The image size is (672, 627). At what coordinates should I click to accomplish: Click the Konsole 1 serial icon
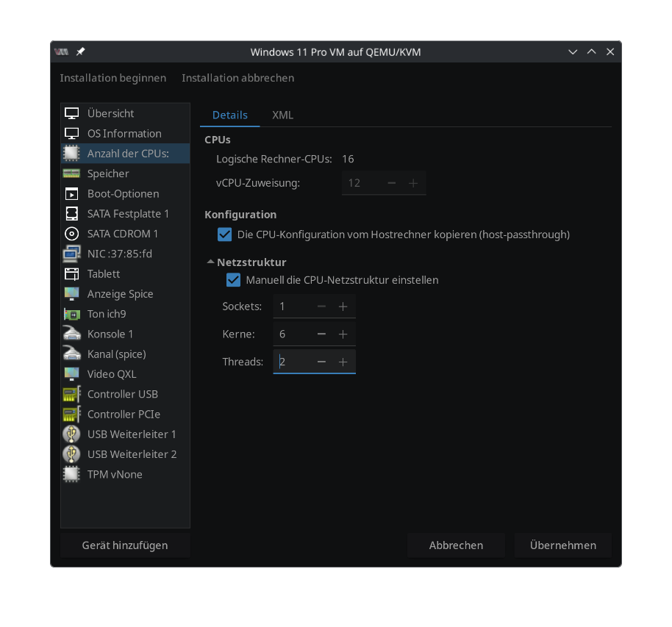[71, 334]
